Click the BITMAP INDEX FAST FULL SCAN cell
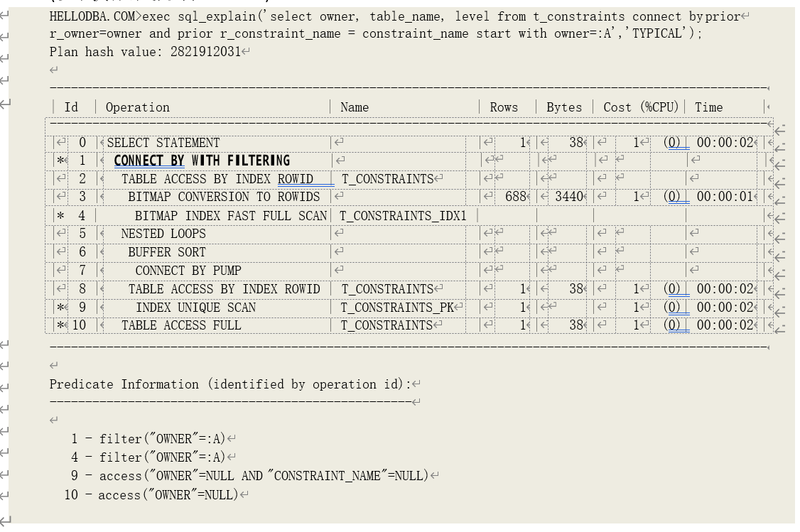Viewport: 800px width, 532px height. pos(230,215)
